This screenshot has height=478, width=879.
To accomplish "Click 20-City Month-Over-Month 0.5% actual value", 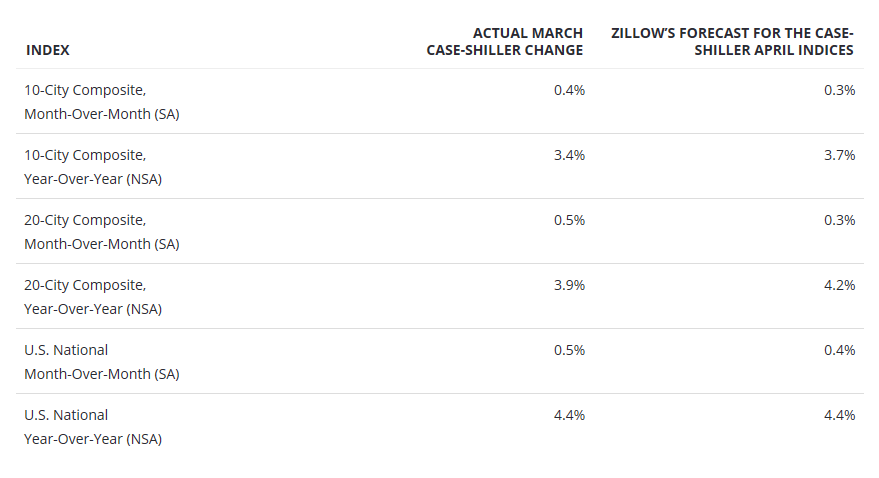I will tap(569, 220).
